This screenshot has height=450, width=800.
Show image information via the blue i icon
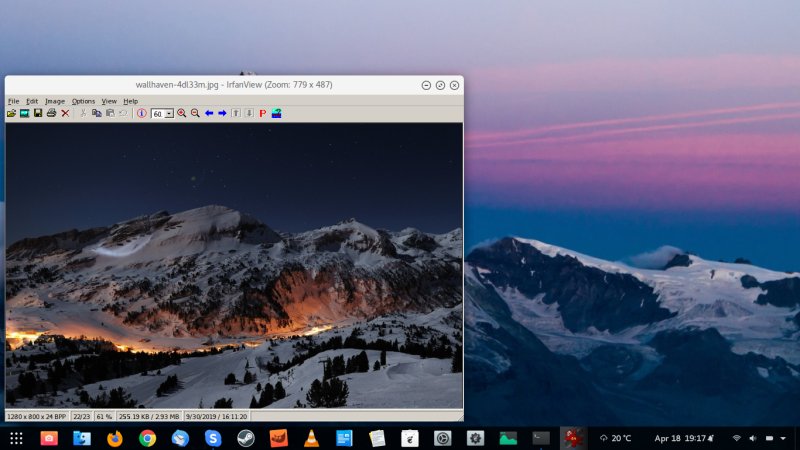tap(141, 113)
